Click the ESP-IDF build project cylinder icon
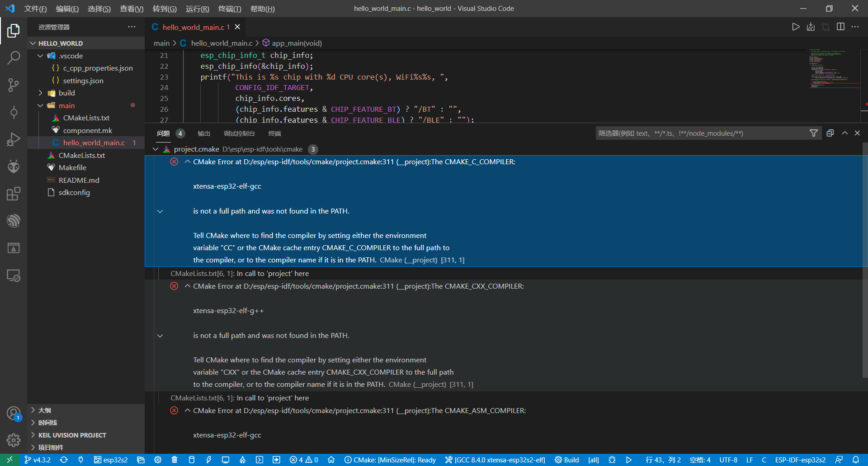Screen dimensions: 868x466 (x=192, y=460)
